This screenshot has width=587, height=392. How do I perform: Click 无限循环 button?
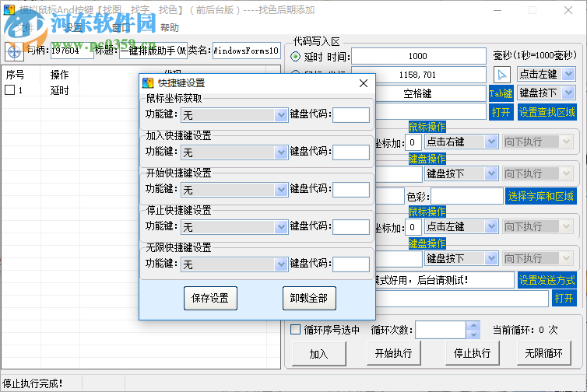(x=543, y=353)
